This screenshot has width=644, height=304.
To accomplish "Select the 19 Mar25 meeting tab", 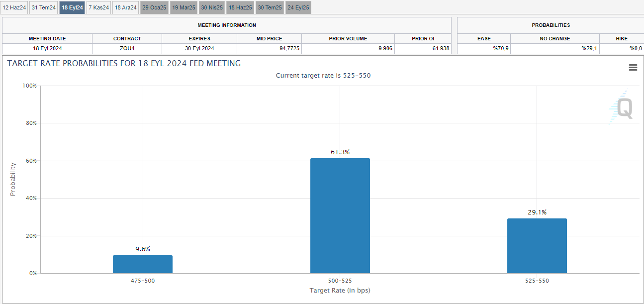I will pos(184,7).
